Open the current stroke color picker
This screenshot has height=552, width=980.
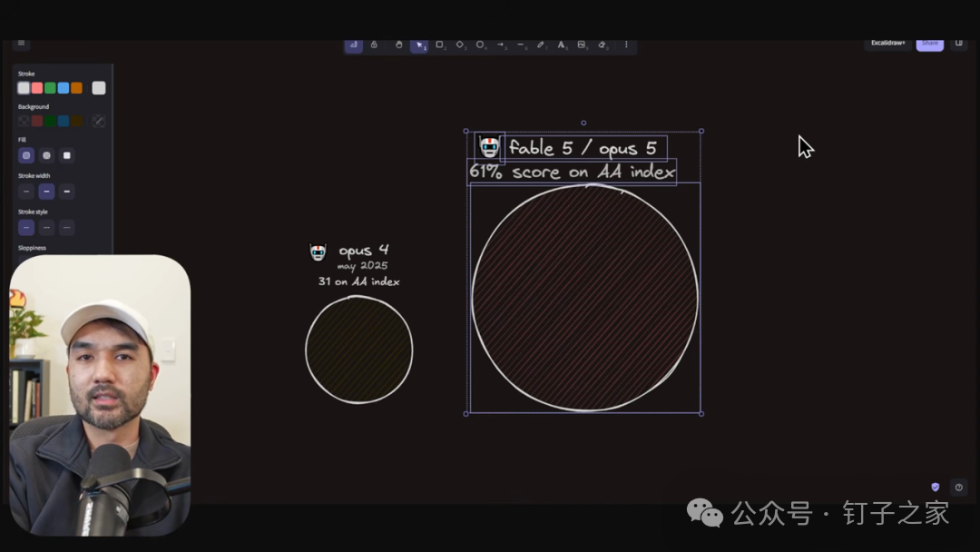coord(99,88)
